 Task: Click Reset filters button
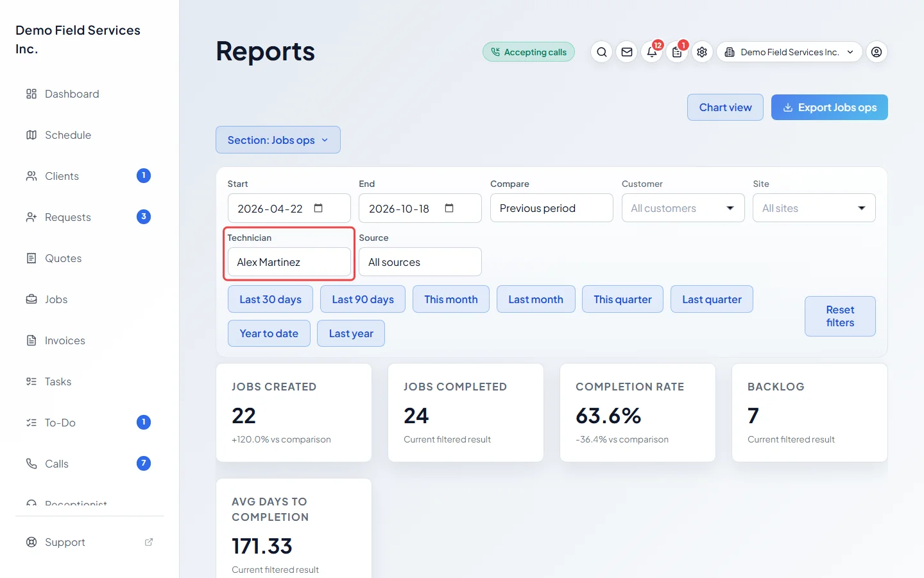(x=840, y=316)
